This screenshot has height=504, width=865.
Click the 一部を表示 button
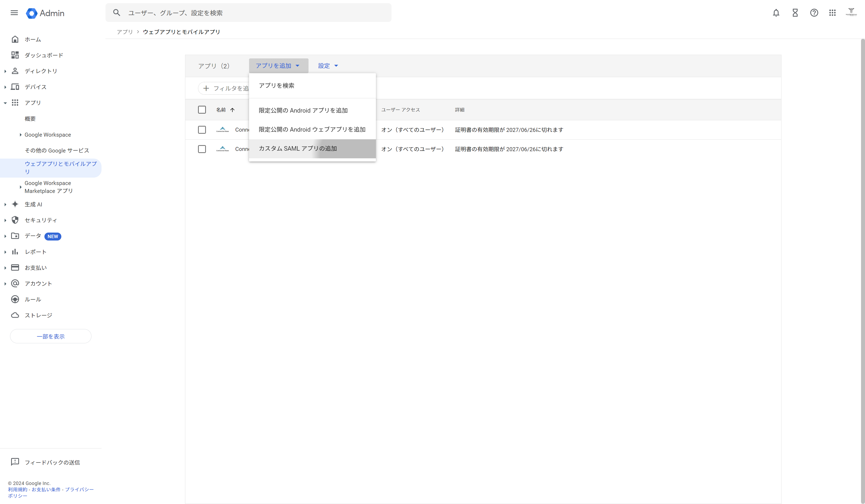point(51,336)
